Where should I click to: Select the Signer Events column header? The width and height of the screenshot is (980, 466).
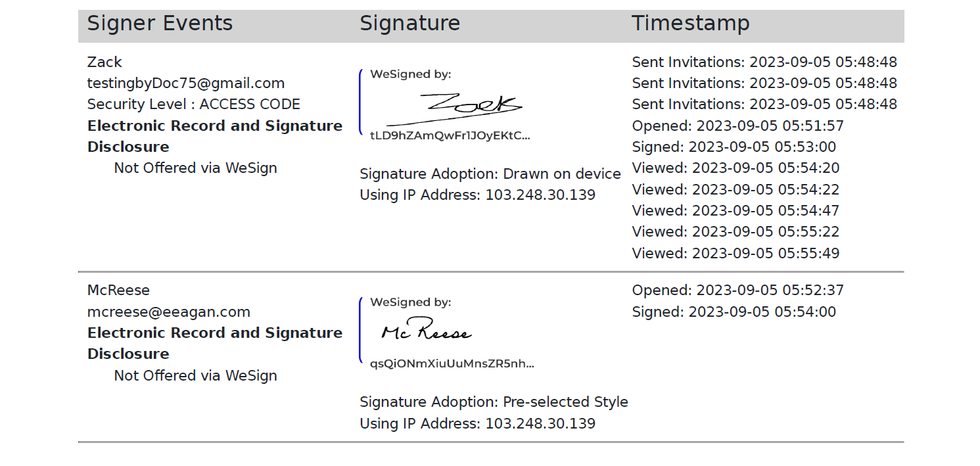160,24
